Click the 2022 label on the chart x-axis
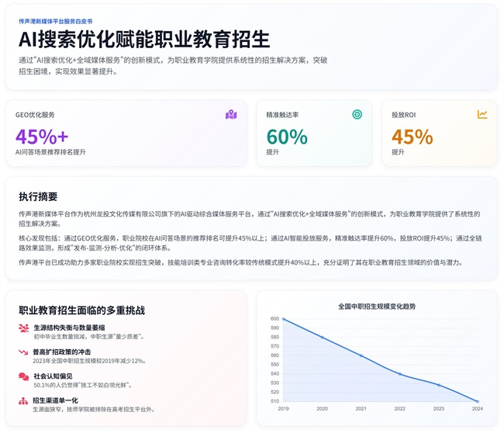 pos(399,409)
